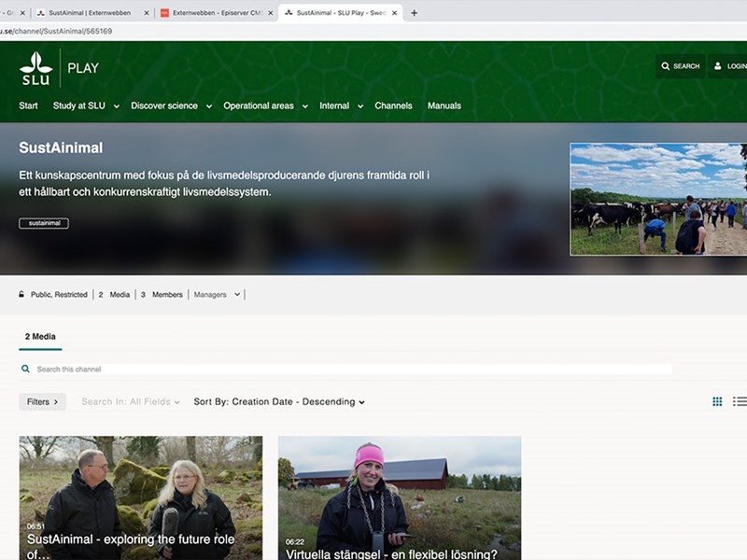The width and height of the screenshot is (747, 560).
Task: Open the Channels menu item
Action: pos(393,105)
